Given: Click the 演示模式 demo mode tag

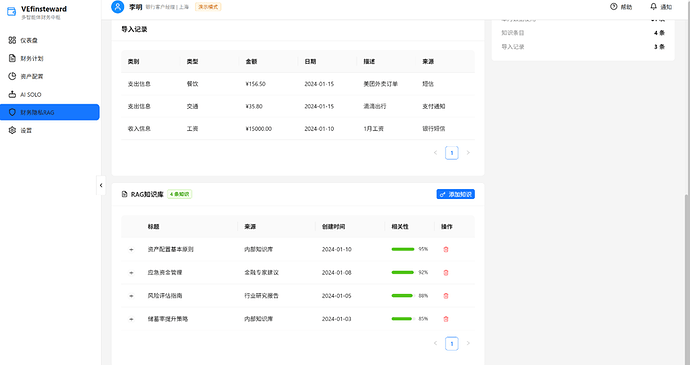Looking at the screenshot, I should pos(208,7).
